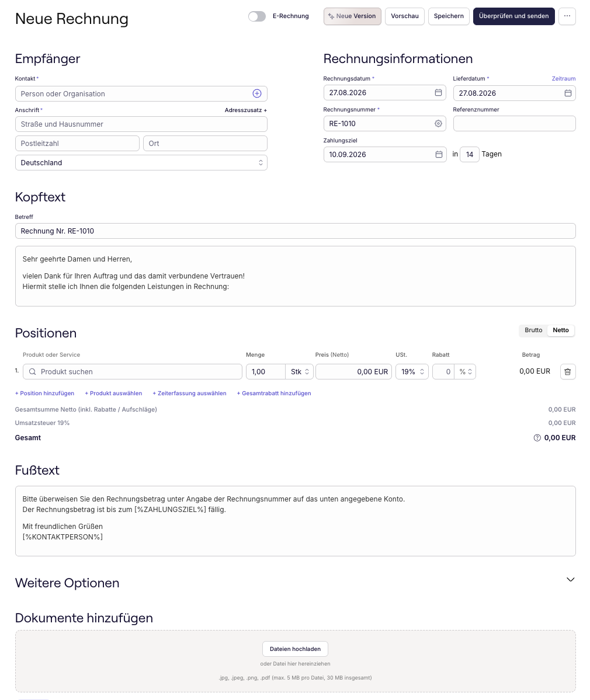Screen dimensions: 590x700
Task: Click the Speichern button
Action: point(449,16)
